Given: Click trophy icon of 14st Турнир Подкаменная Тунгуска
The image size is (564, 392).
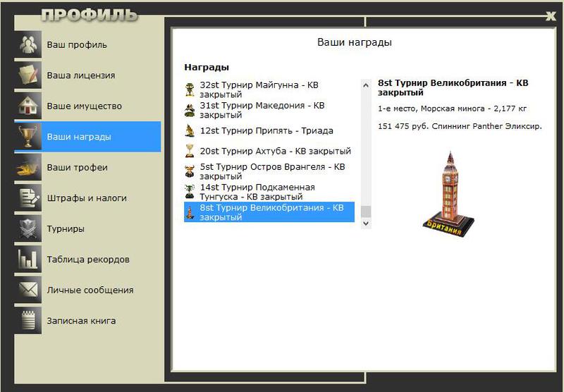Looking at the screenshot, I should [x=190, y=192].
